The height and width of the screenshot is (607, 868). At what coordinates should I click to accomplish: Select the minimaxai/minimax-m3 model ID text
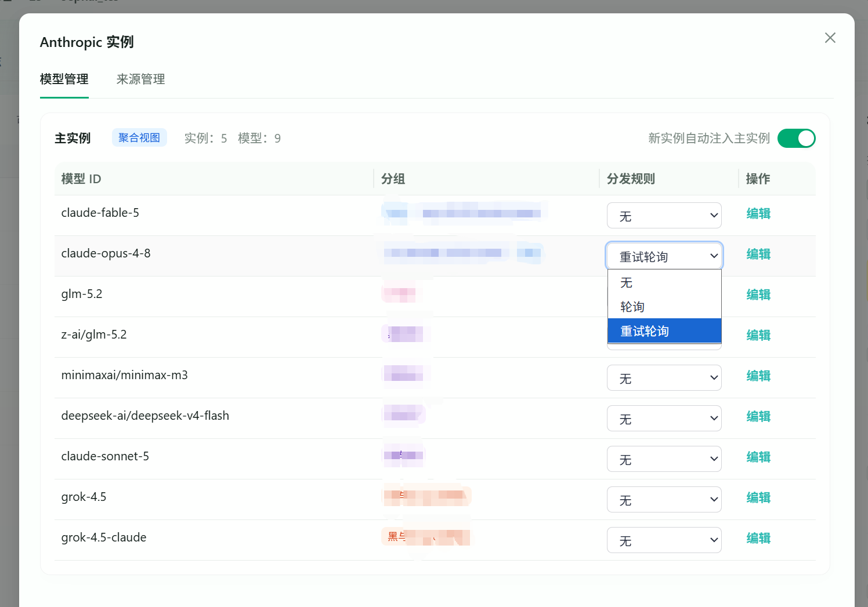[125, 375]
